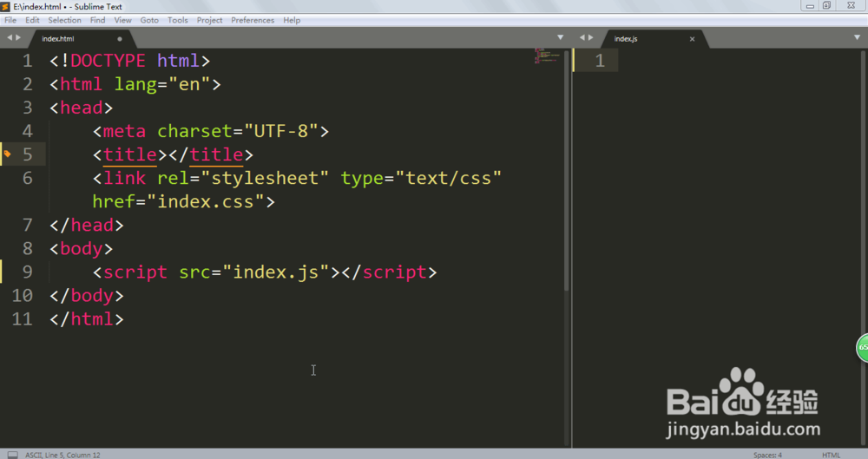
Task: Go to next tab in left pane
Action: pos(18,37)
